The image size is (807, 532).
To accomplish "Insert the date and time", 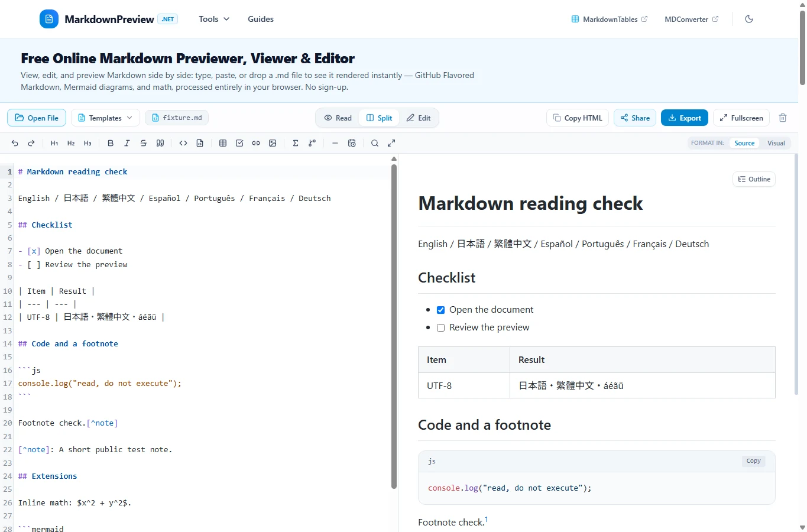I will [x=352, y=143].
